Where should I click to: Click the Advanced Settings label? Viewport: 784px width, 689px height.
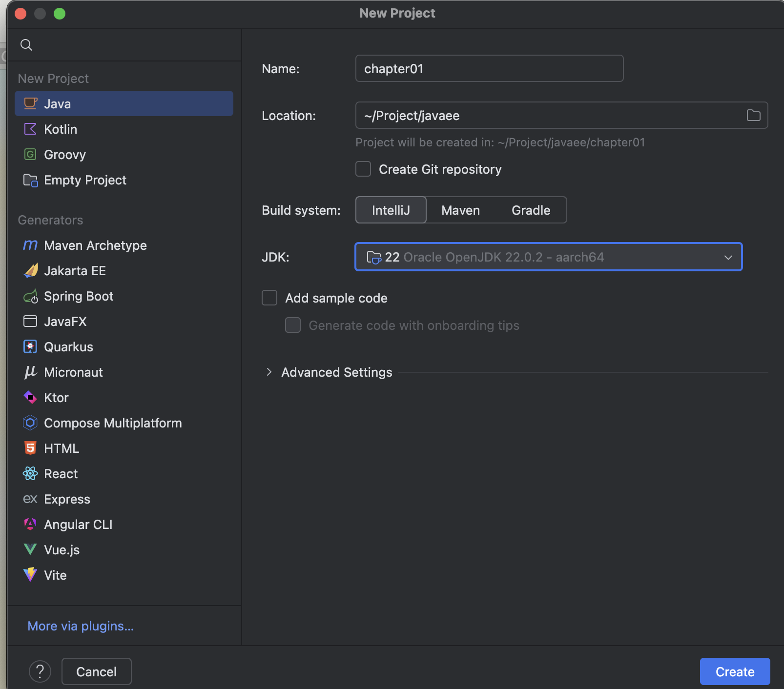click(x=337, y=372)
